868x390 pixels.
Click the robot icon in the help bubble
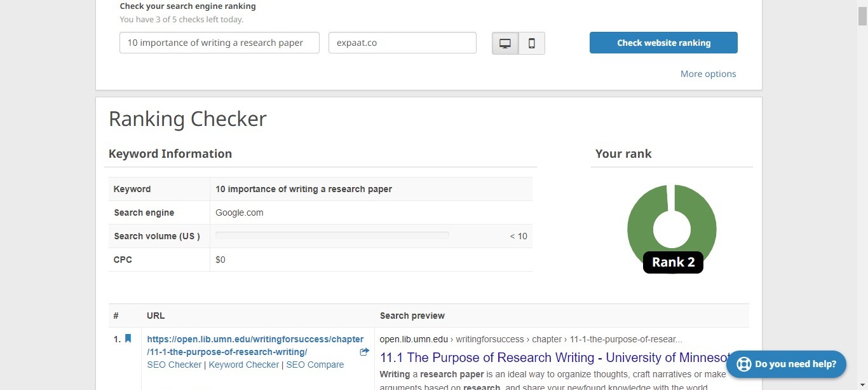[743, 364]
